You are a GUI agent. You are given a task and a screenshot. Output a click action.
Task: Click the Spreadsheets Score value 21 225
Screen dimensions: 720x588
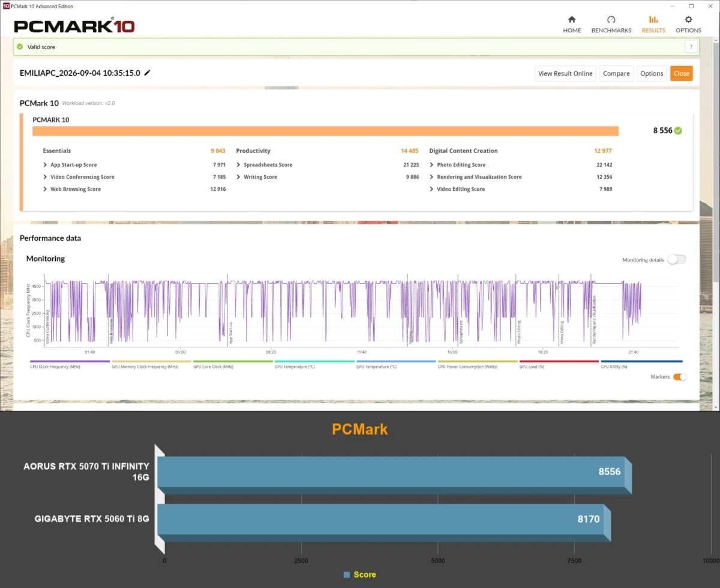click(411, 165)
